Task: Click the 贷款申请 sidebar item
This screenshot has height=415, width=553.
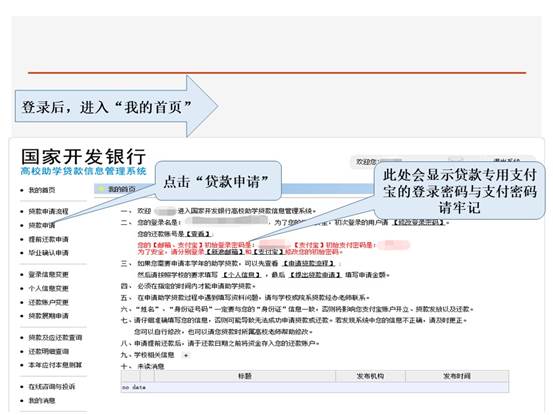Action: click(42, 225)
